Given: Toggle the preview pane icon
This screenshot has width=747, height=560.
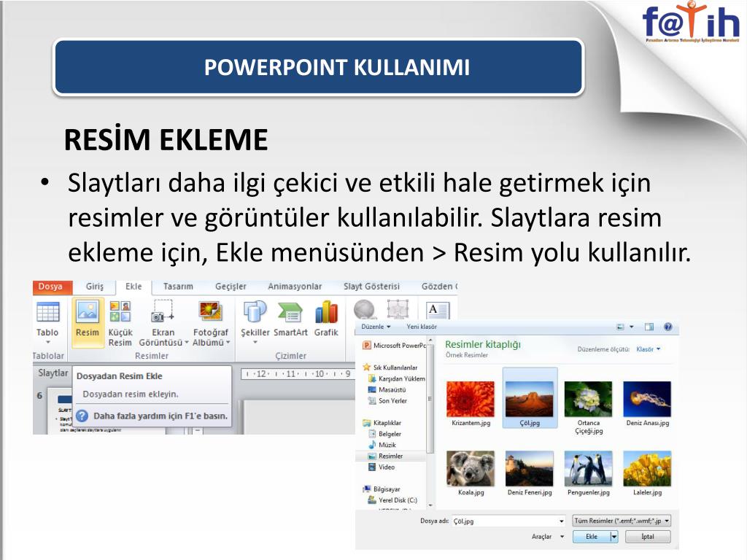Looking at the screenshot, I should [649, 327].
